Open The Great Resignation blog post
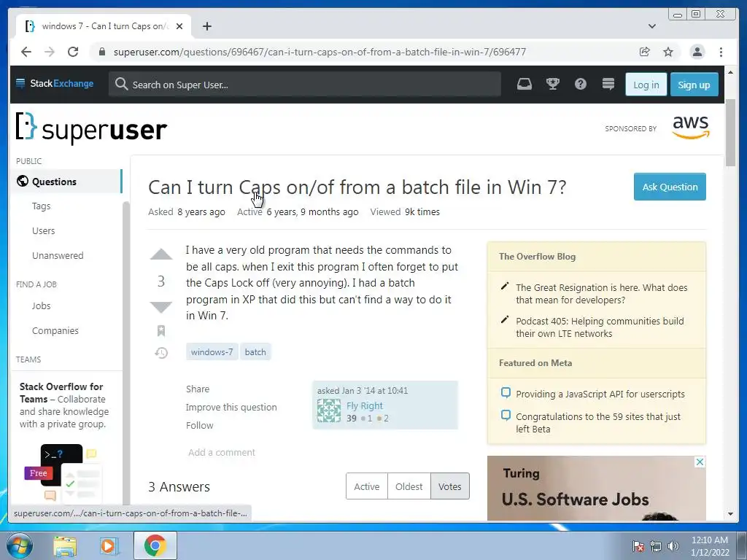This screenshot has height=560, width=747. [602, 294]
